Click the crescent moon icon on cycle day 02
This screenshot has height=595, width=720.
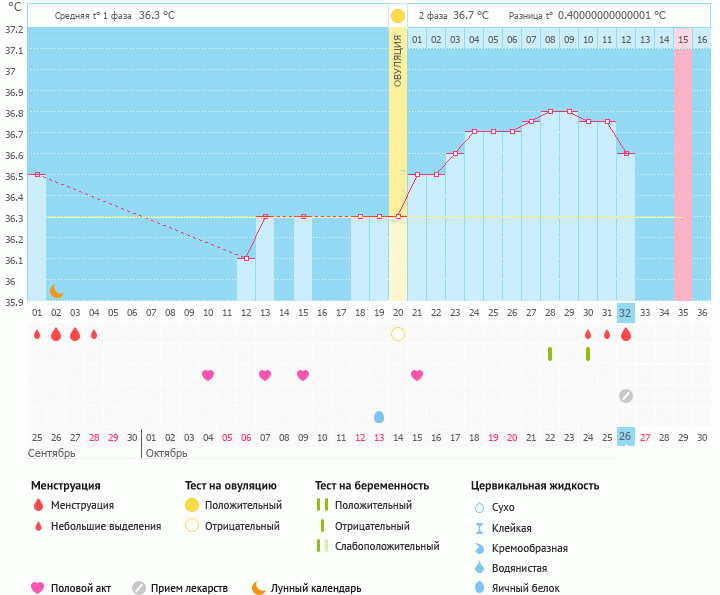pyautogui.click(x=57, y=291)
